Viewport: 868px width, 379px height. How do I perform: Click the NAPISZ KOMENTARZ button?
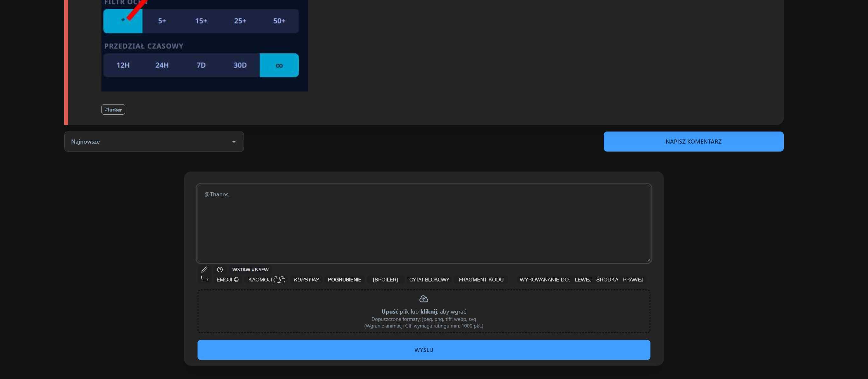click(693, 142)
